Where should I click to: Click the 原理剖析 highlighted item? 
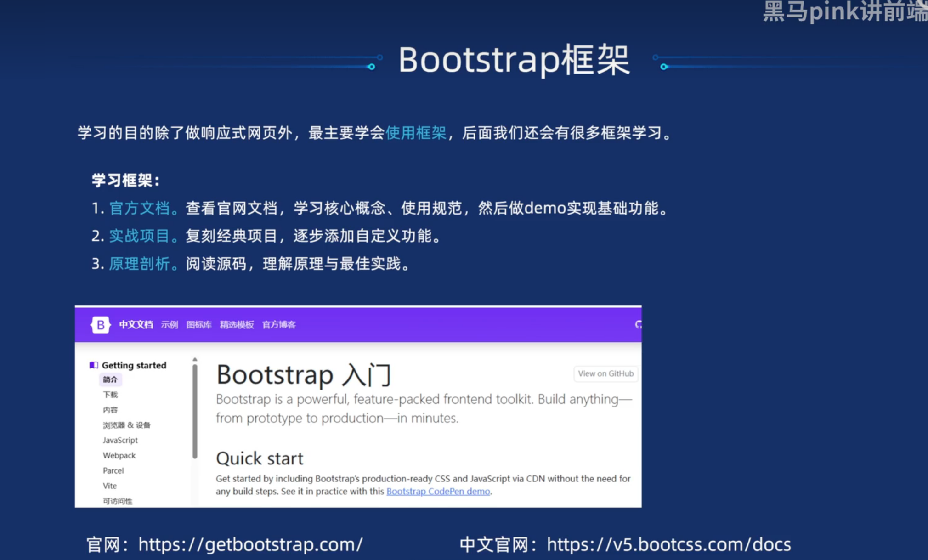(139, 264)
